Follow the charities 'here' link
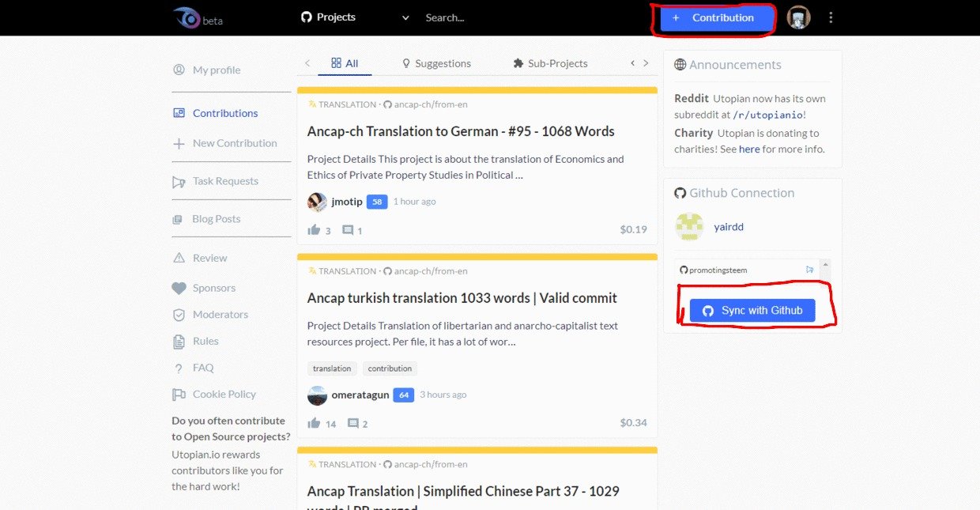Screen dimensions: 980x510 [x=749, y=149]
